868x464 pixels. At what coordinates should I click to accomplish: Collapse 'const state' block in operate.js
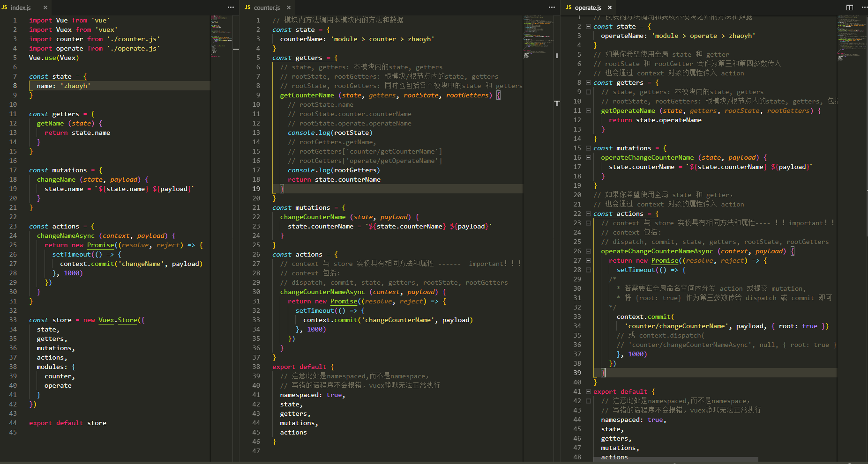[x=588, y=27]
